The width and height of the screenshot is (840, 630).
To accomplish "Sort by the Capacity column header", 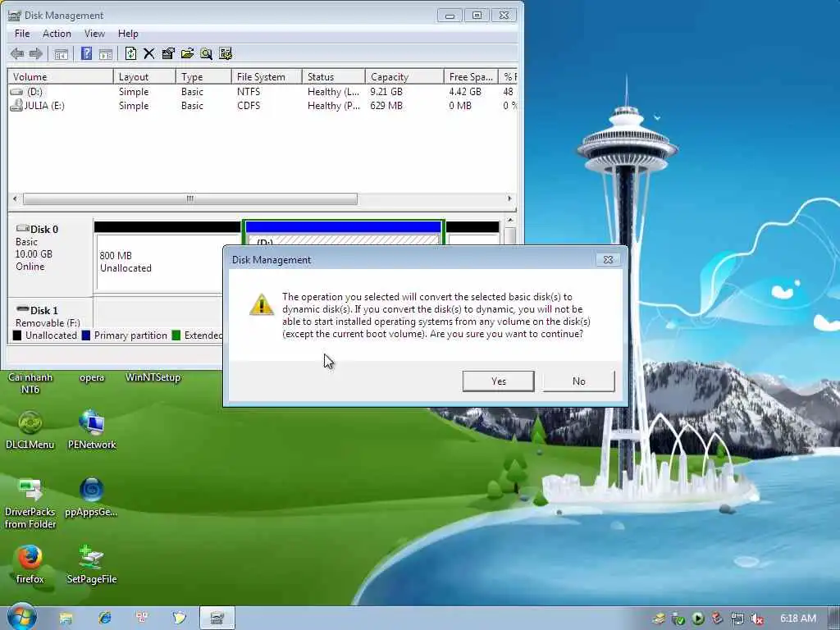I will click(x=404, y=77).
